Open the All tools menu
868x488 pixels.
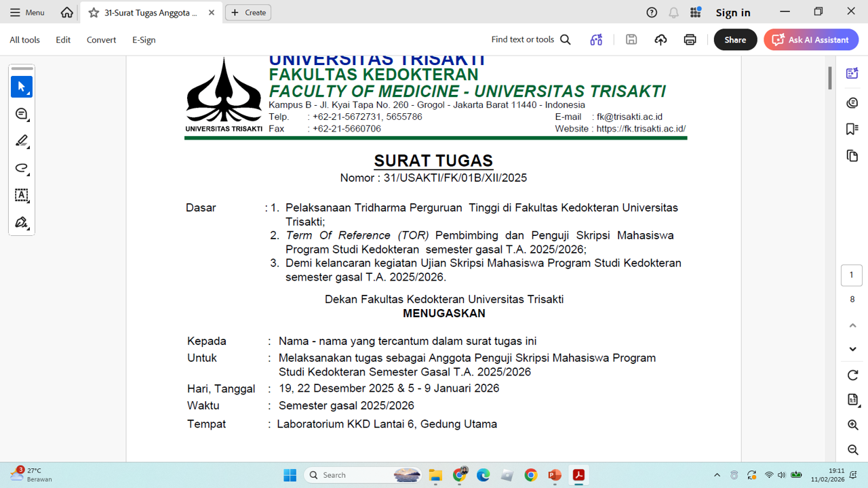24,40
